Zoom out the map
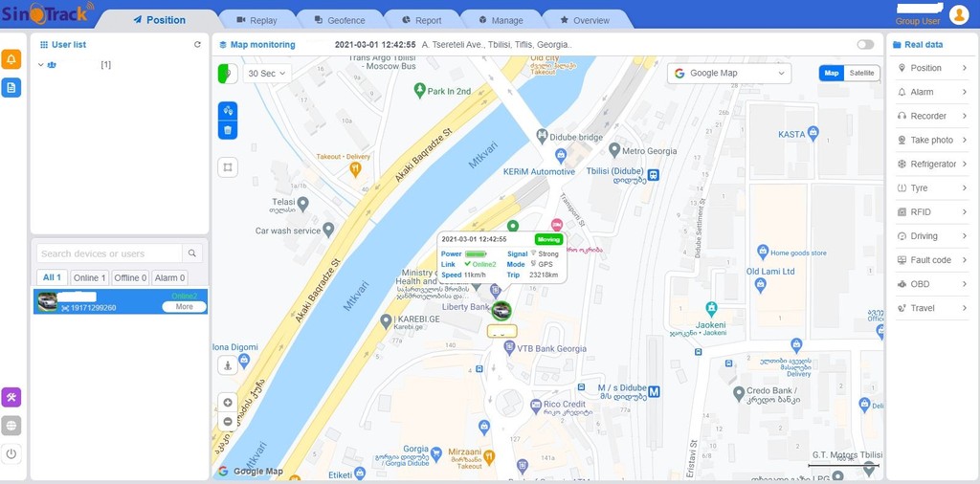The image size is (980, 484). pyautogui.click(x=228, y=422)
